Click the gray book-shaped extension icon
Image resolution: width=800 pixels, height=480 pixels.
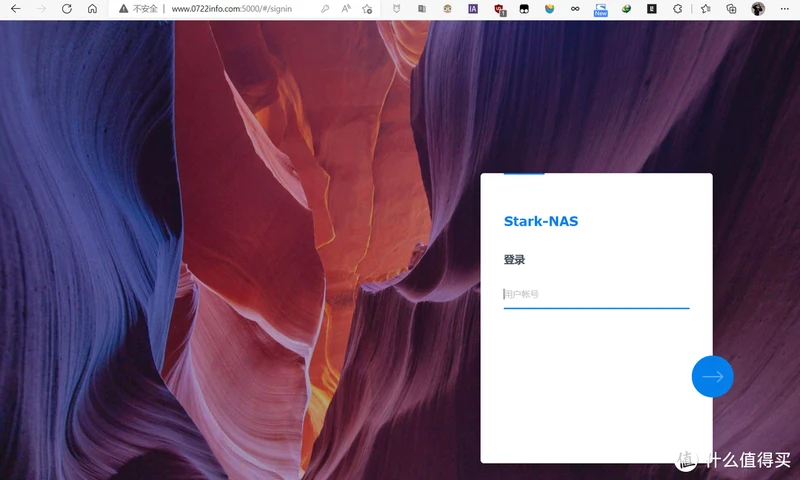click(422, 9)
